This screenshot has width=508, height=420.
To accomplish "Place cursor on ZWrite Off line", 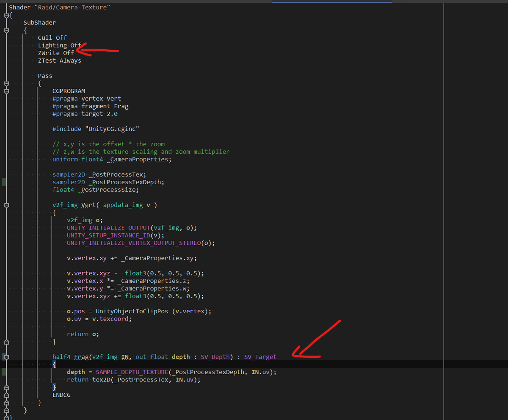I will [56, 53].
